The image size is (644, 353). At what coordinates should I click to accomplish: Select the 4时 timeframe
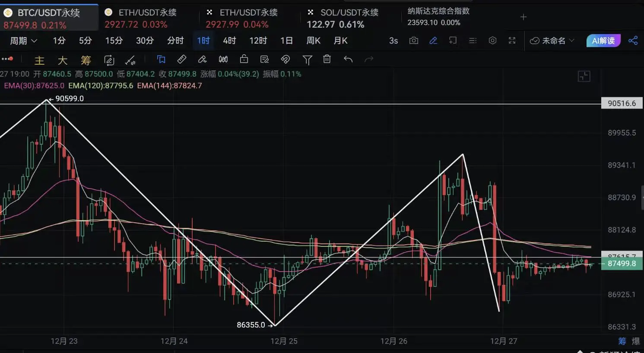[x=229, y=41]
